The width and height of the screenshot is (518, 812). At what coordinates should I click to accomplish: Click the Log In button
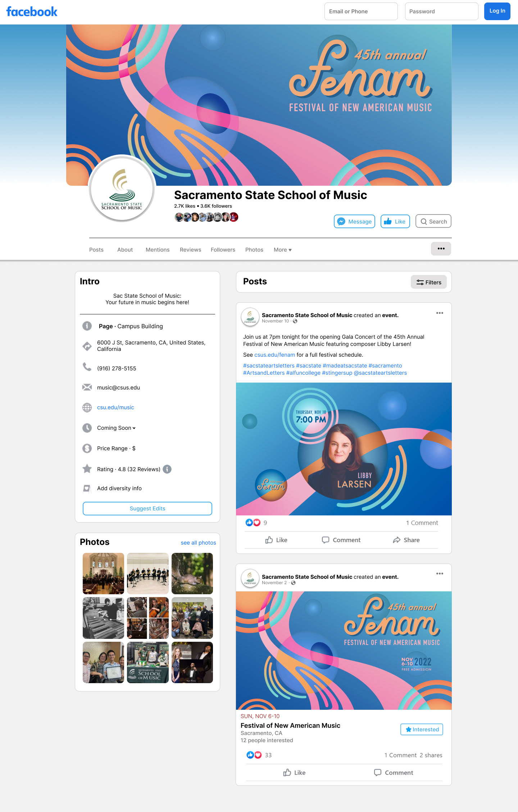[497, 11]
